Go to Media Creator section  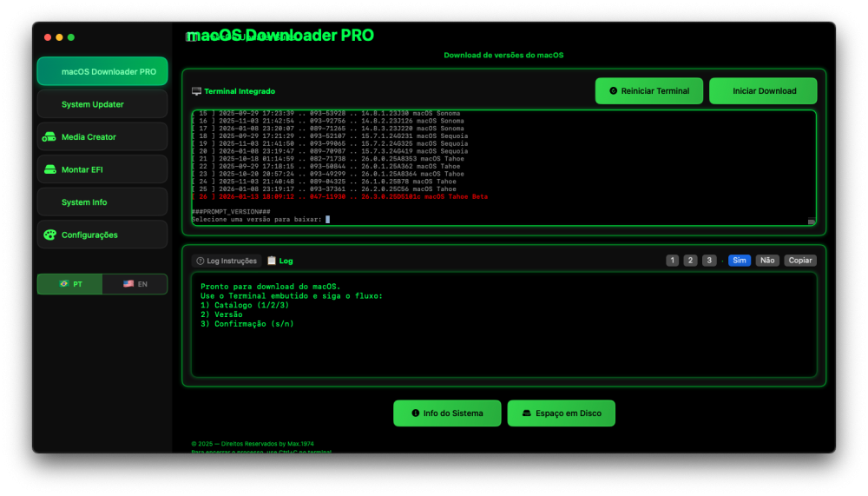point(102,137)
